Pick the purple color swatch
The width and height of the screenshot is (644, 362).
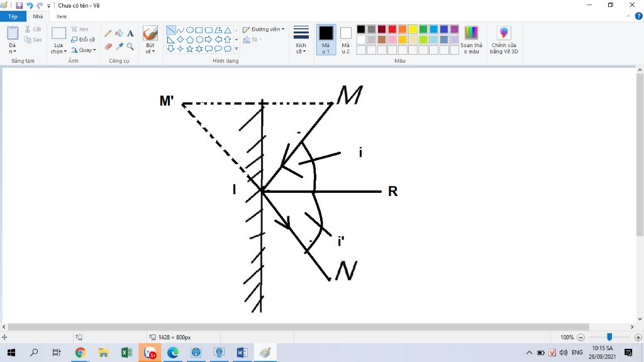[x=454, y=29]
